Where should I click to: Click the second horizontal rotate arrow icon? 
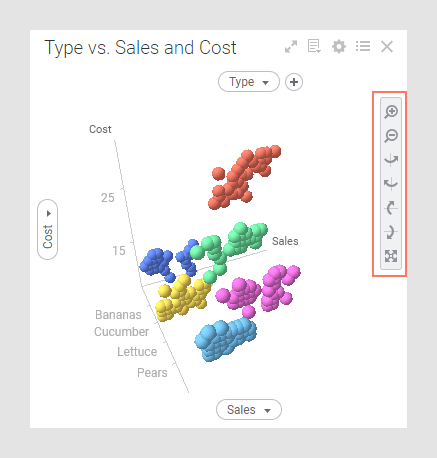[391, 184]
